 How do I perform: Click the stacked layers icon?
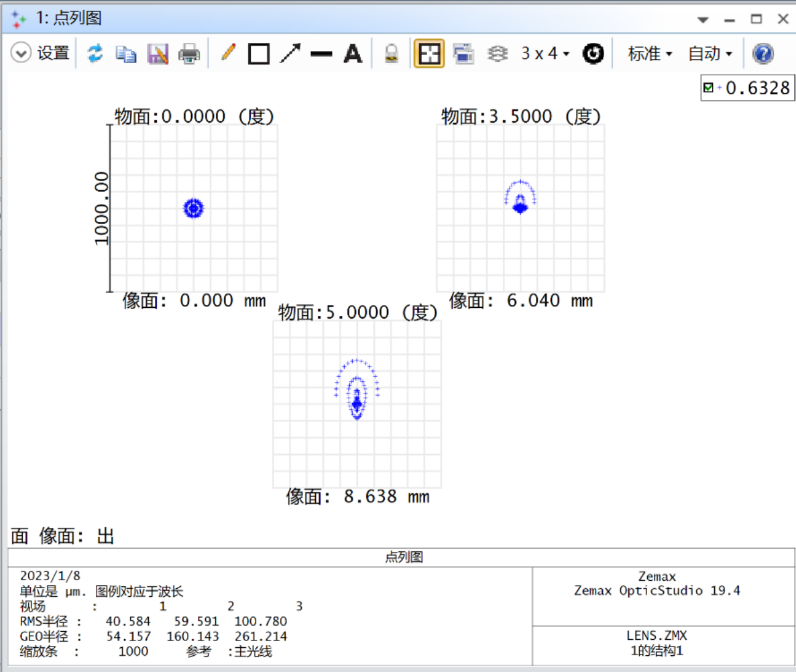click(x=498, y=53)
